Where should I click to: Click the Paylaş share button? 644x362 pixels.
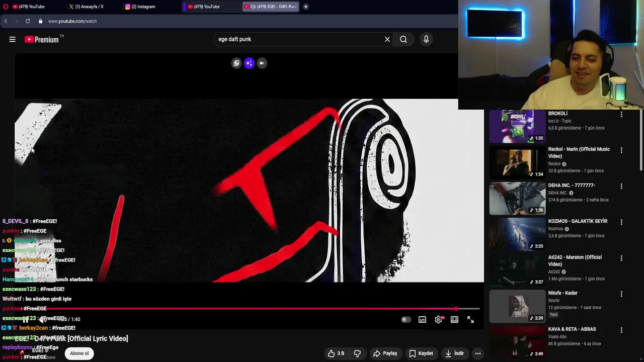click(x=385, y=353)
